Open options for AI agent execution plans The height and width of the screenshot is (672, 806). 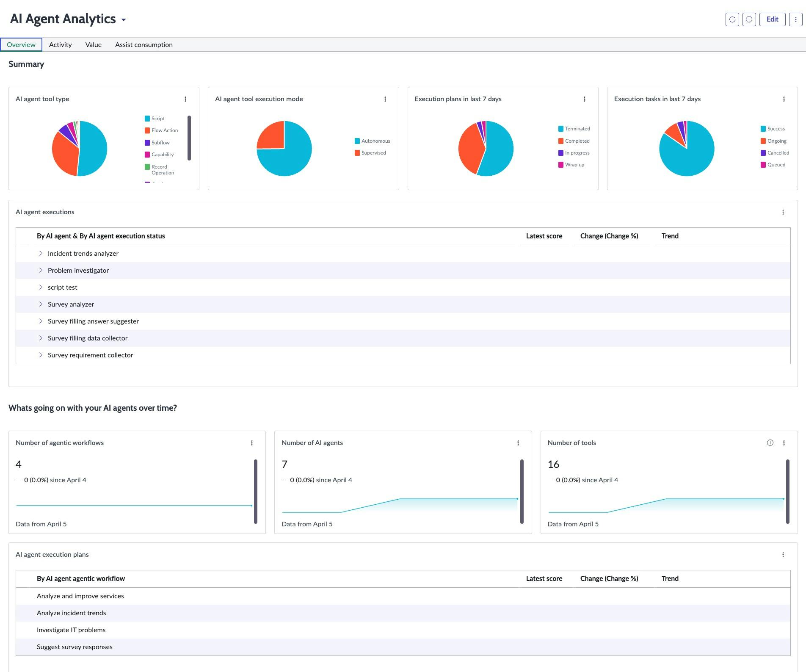pyautogui.click(x=783, y=555)
